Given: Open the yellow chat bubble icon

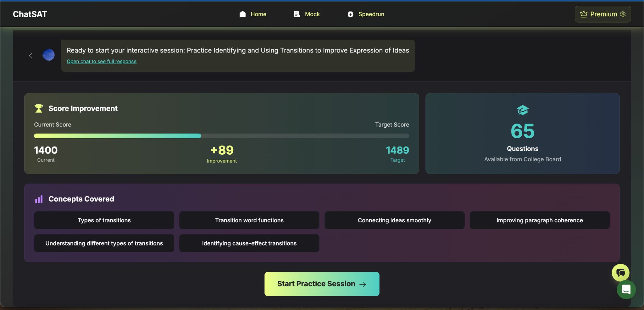Looking at the screenshot, I should pos(620,273).
